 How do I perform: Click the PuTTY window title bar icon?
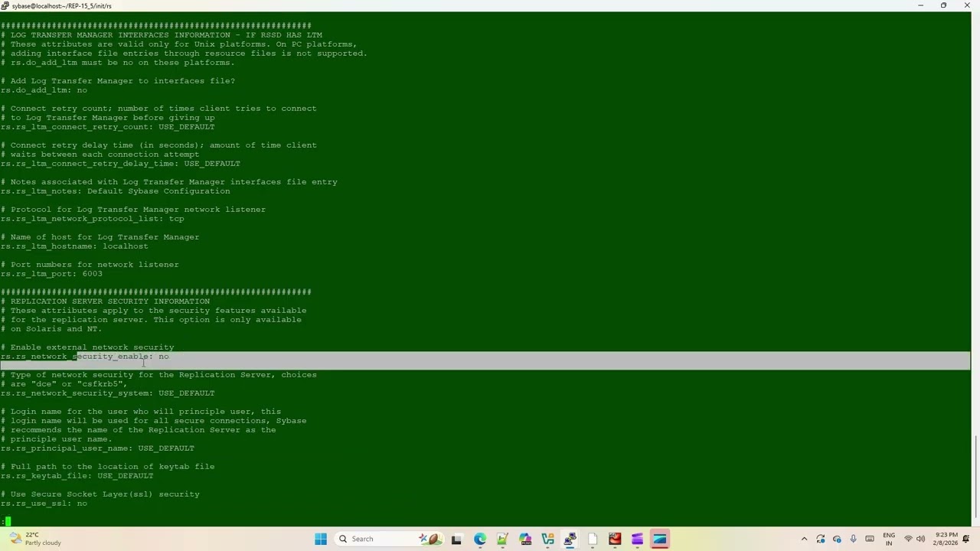pyautogui.click(x=5, y=5)
